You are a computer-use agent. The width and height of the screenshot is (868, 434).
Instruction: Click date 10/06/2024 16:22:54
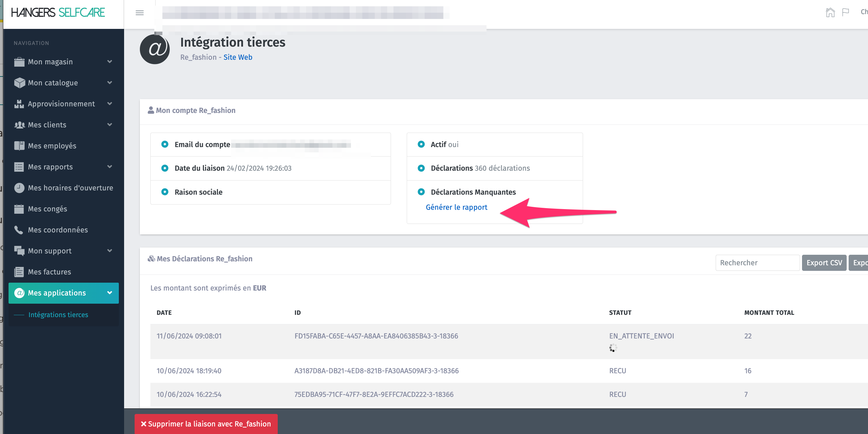click(x=189, y=394)
